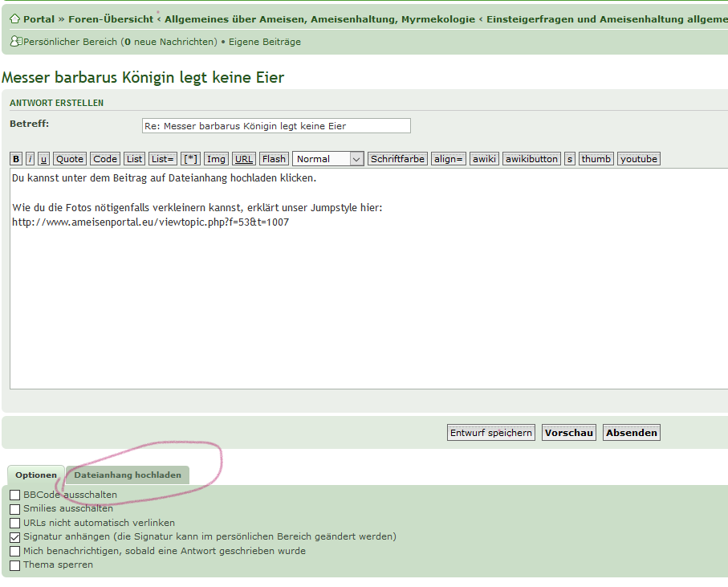This screenshot has width=728, height=587.
Task: Insert Img BBCode tag
Action: (x=216, y=159)
